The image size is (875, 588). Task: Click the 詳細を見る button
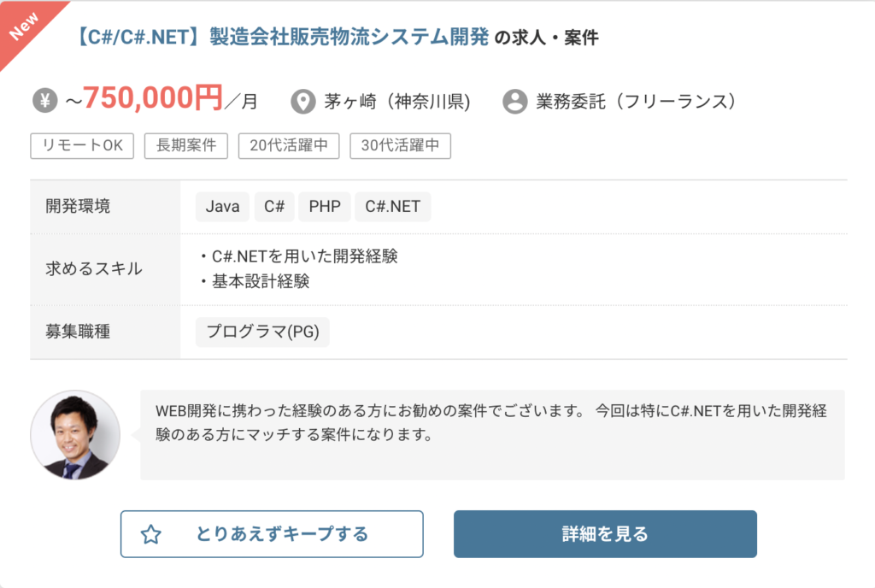pos(605,533)
